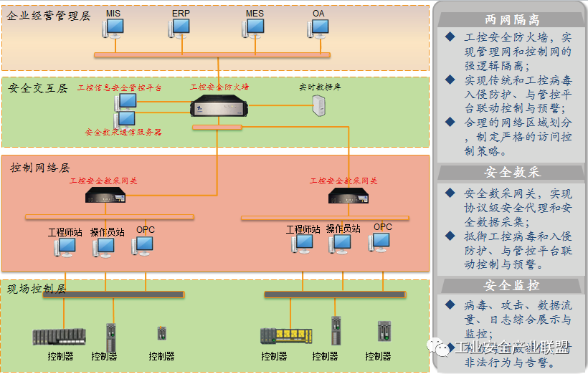This screenshot has width=588, height=374.
Task: Click the 工控安全防火墙 device icon
Action: click(x=219, y=105)
